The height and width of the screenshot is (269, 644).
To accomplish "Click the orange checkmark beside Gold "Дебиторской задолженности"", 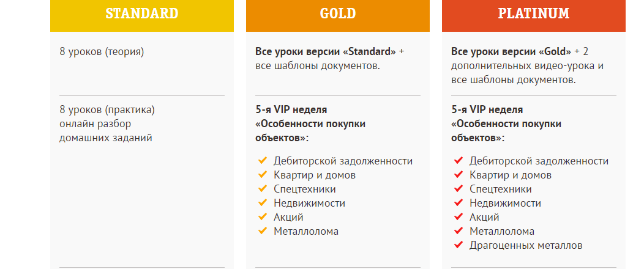I will tap(263, 161).
